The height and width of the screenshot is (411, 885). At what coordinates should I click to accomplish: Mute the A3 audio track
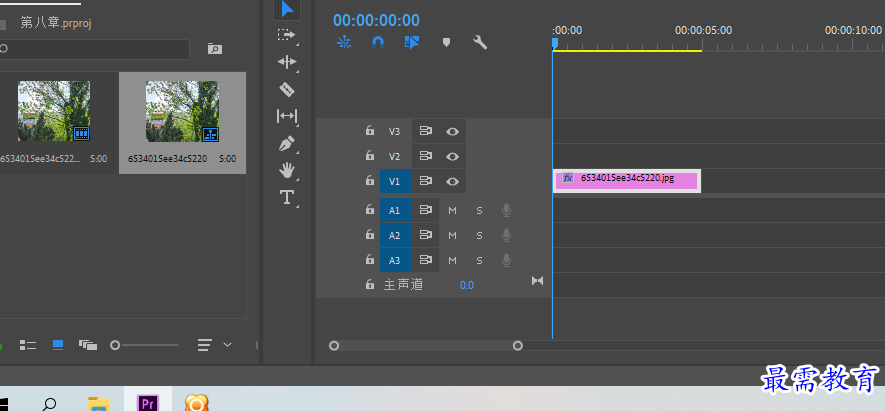click(x=452, y=260)
